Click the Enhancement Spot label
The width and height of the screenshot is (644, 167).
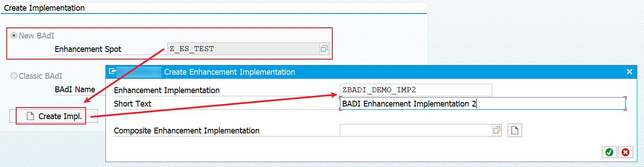tap(88, 49)
